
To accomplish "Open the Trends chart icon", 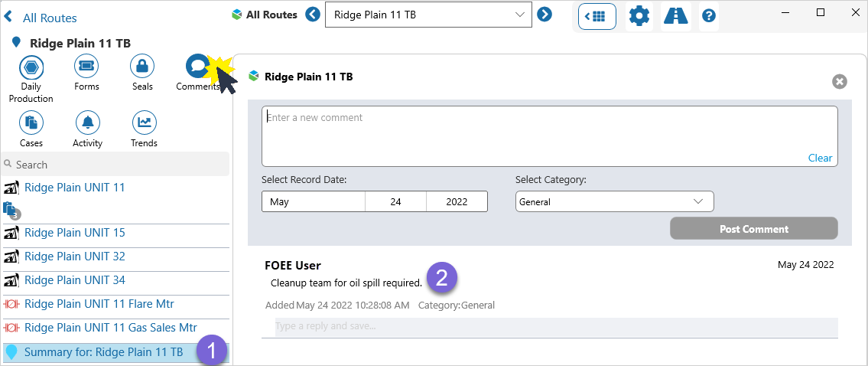I will coord(144,123).
